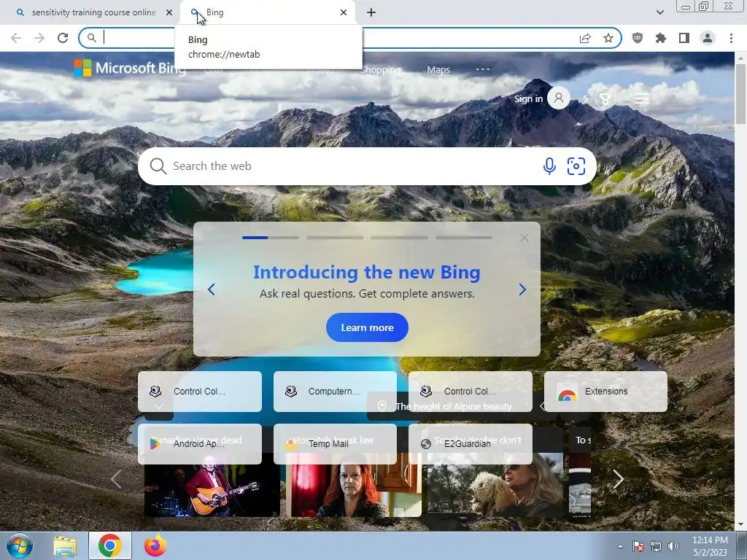Viewport: 747px width, 560px height.
Task: Select the fourth promo carousel indicator
Action: pos(463,237)
